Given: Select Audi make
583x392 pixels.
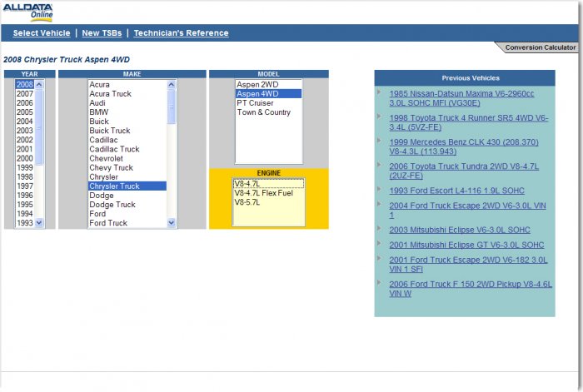Looking at the screenshot, I should click(127, 103).
